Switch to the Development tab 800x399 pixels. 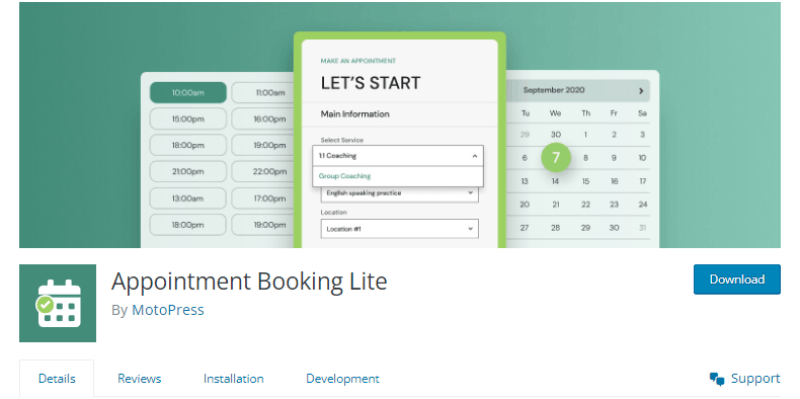(342, 379)
